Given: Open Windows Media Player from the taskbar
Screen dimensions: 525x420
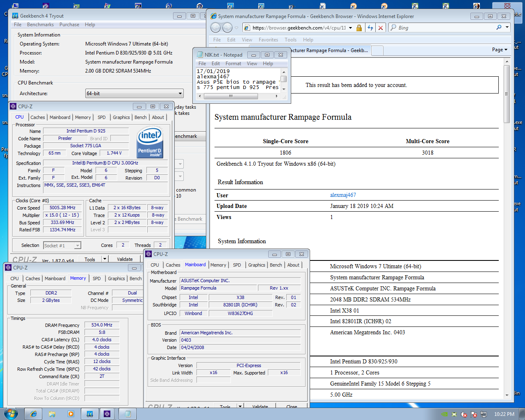Looking at the screenshot, I should click(x=71, y=414).
